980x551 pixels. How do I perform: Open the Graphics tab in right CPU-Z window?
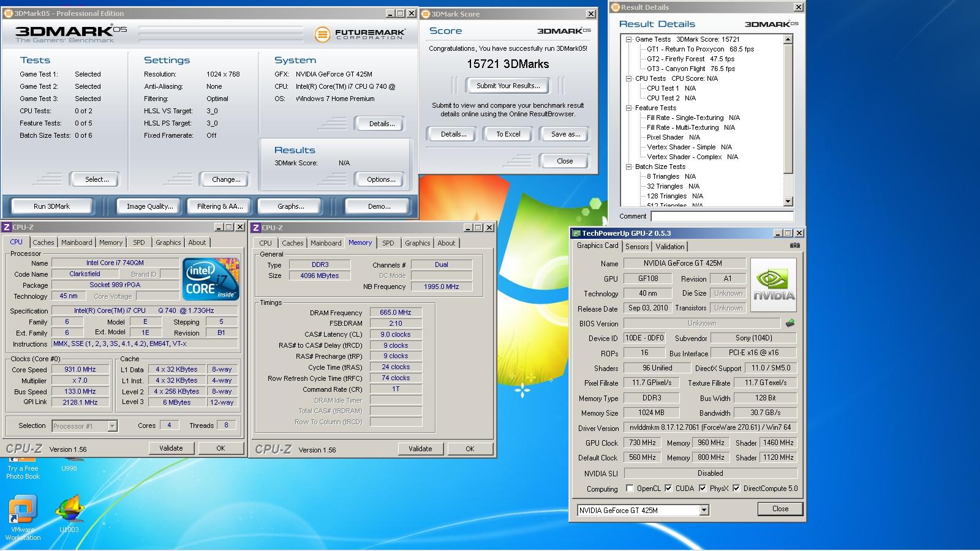pyautogui.click(x=418, y=243)
